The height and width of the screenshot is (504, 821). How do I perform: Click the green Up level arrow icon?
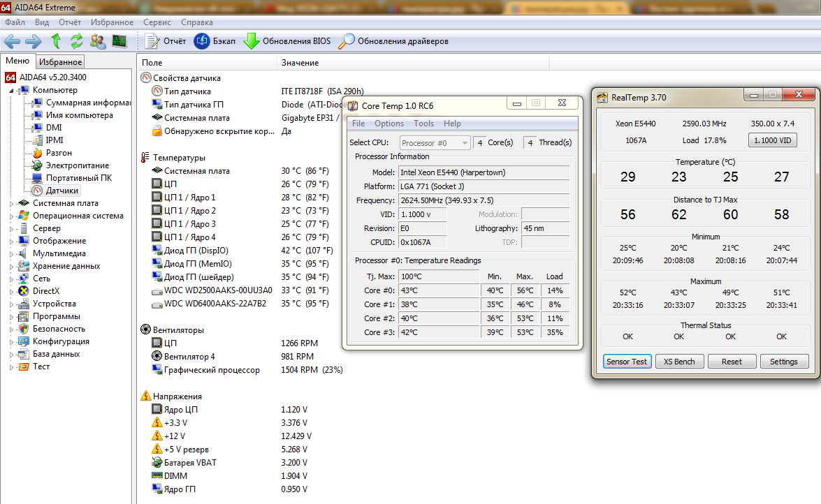pyautogui.click(x=56, y=41)
